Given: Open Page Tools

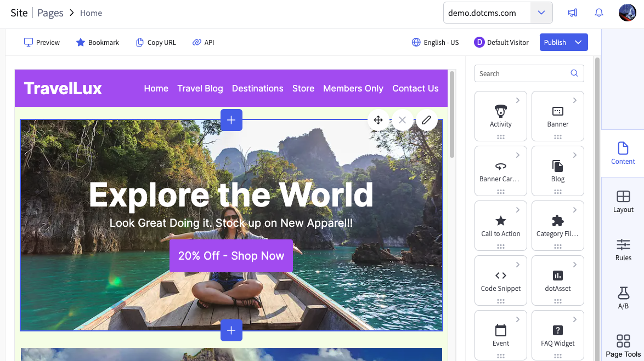Looking at the screenshot, I should coord(623,346).
